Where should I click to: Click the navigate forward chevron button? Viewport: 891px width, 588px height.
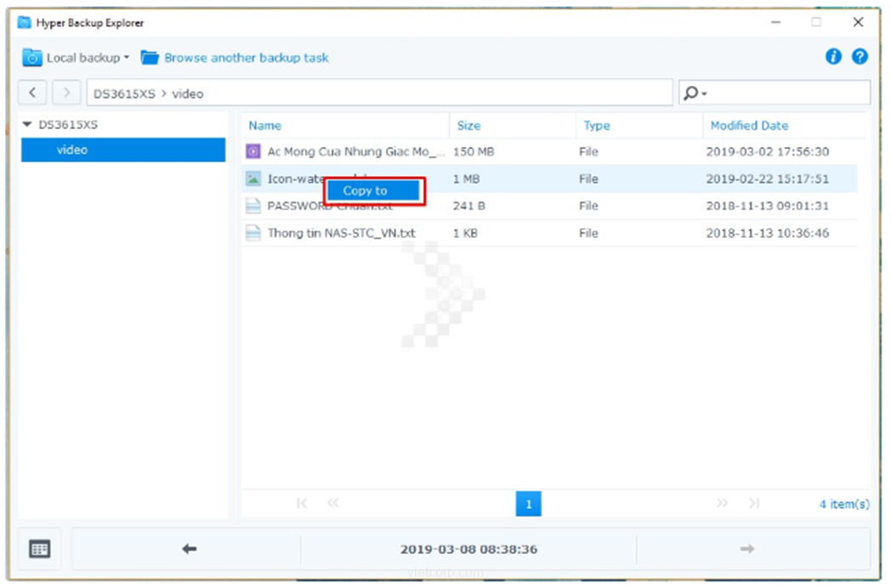point(66,93)
